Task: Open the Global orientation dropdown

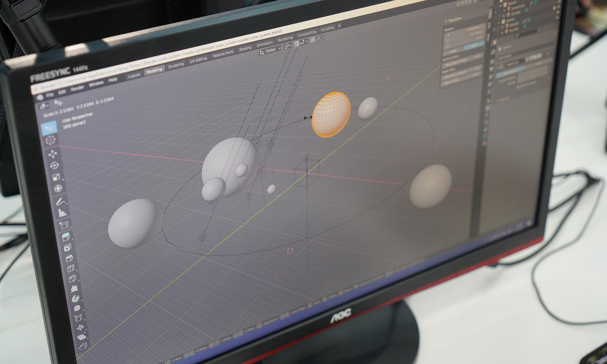Action: coord(270,51)
